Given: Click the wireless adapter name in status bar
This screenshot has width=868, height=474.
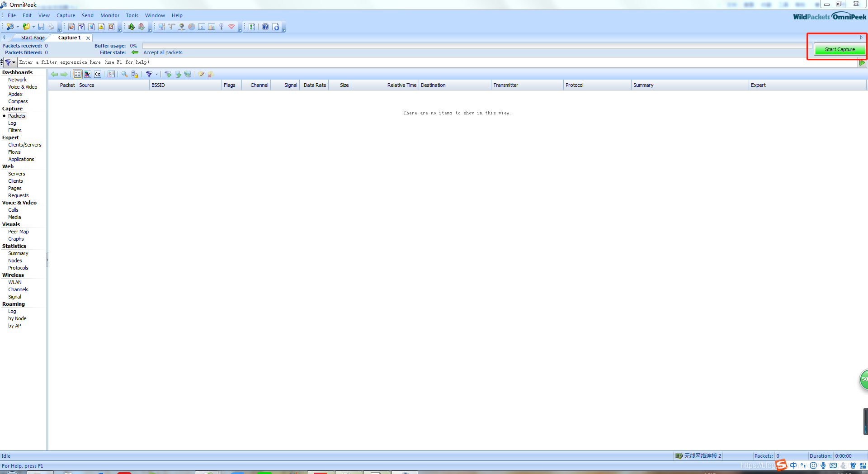Looking at the screenshot, I should tap(702, 455).
